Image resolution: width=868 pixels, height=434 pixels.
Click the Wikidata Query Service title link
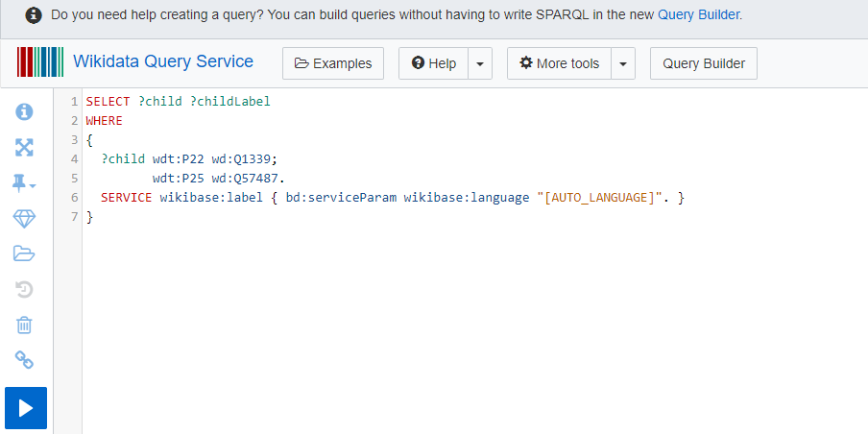pyautogui.click(x=163, y=61)
